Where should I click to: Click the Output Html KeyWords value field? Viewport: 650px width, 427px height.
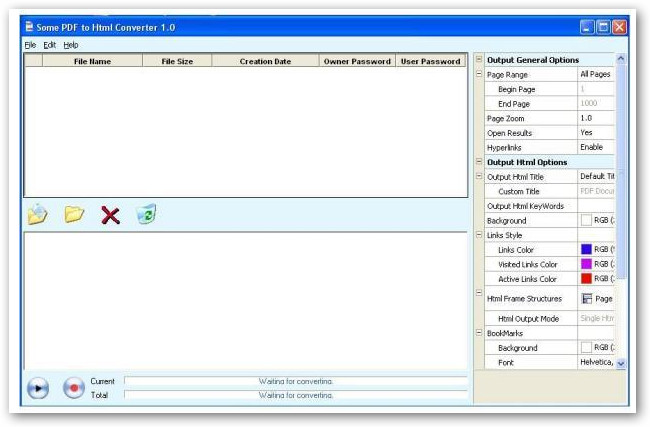click(596, 206)
